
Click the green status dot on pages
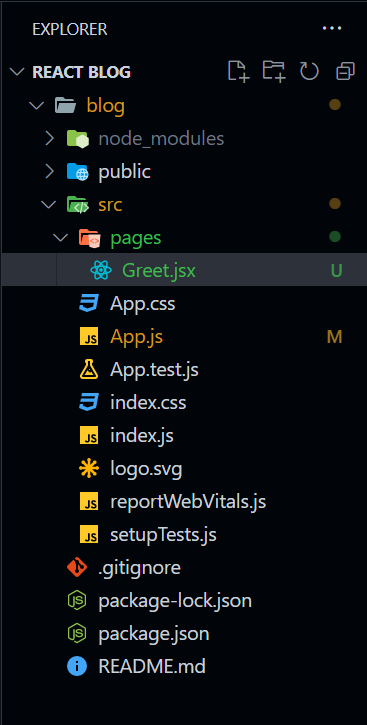click(335, 237)
